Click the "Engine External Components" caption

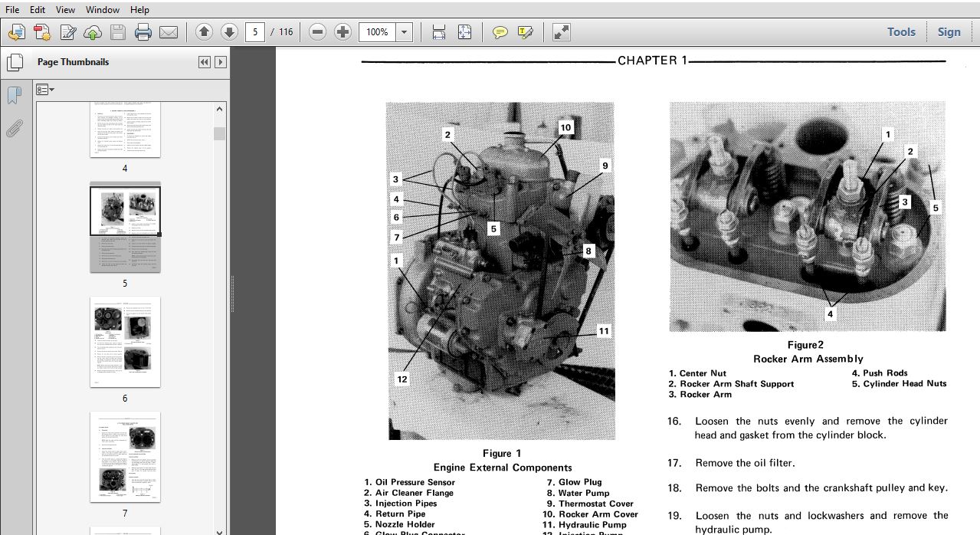point(503,468)
